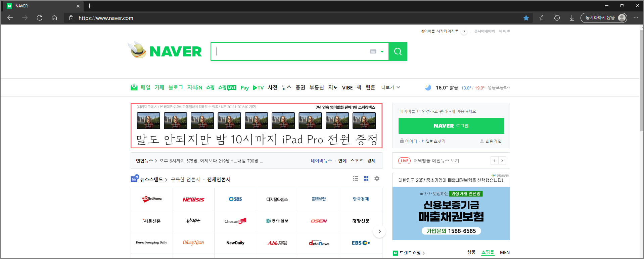
Task: Open the SBS publisher logo
Action: coord(235,199)
